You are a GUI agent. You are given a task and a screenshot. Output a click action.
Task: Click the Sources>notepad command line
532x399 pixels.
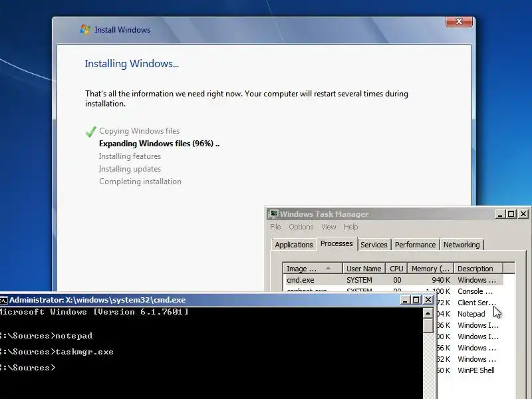(46, 336)
